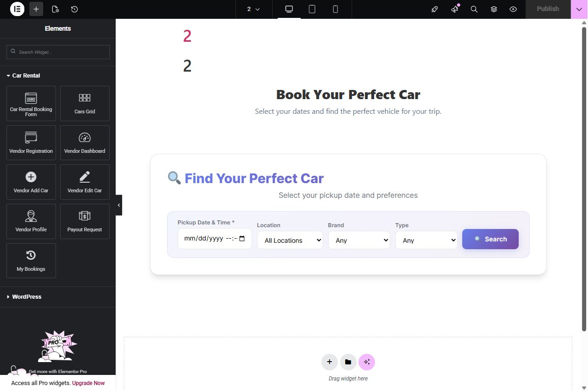Select the Vendor Dashboard widget

click(85, 143)
